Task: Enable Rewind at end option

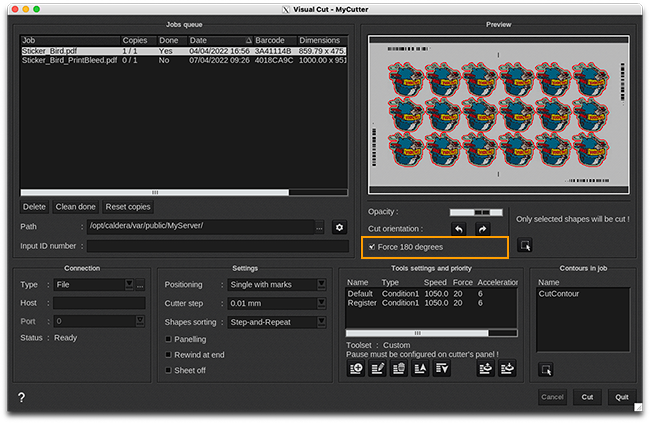Action: (168, 354)
